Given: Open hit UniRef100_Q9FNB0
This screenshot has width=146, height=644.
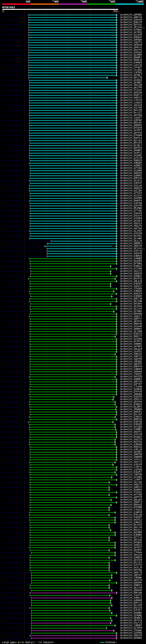Looking at the screenshot, I should coord(131,15).
